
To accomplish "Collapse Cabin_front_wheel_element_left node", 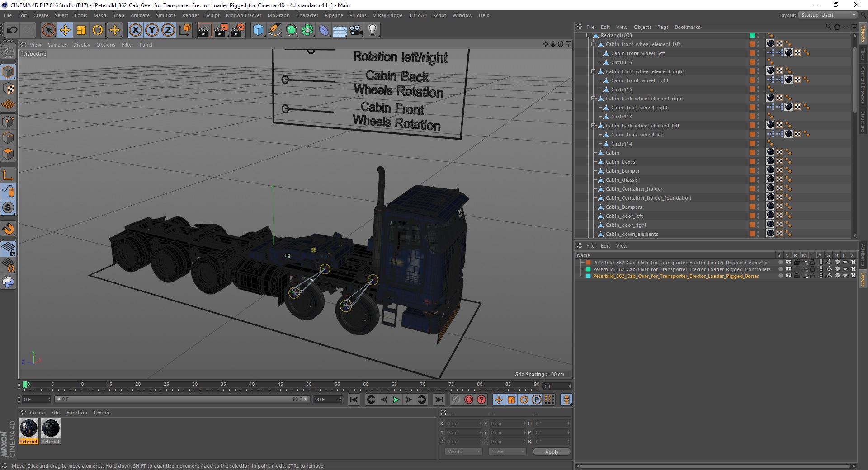I will pos(594,44).
